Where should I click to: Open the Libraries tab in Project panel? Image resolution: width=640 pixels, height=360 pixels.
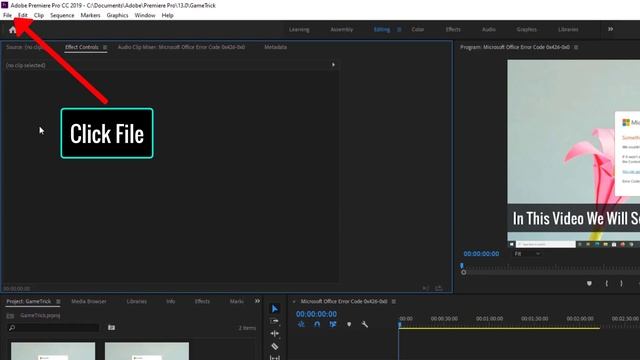pyautogui.click(x=137, y=301)
